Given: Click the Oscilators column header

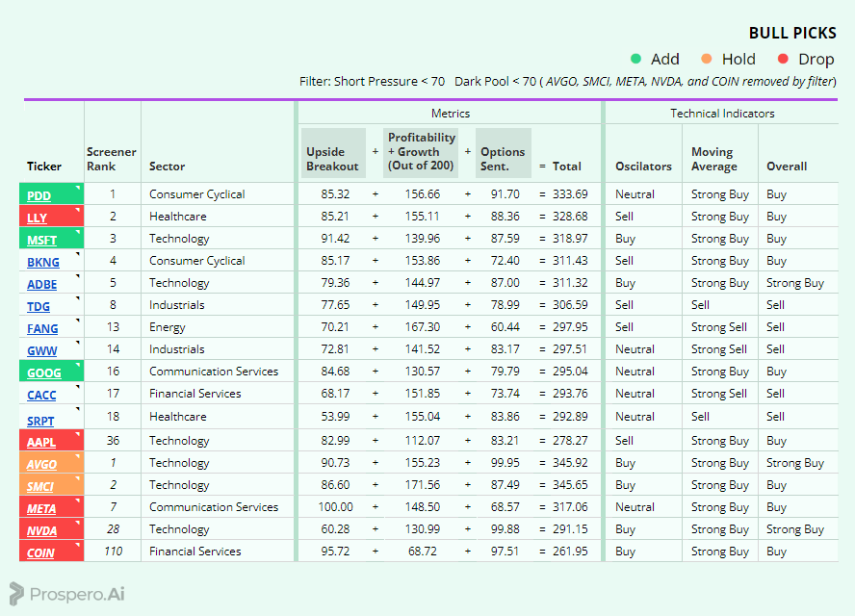Looking at the screenshot, I should click(643, 167).
